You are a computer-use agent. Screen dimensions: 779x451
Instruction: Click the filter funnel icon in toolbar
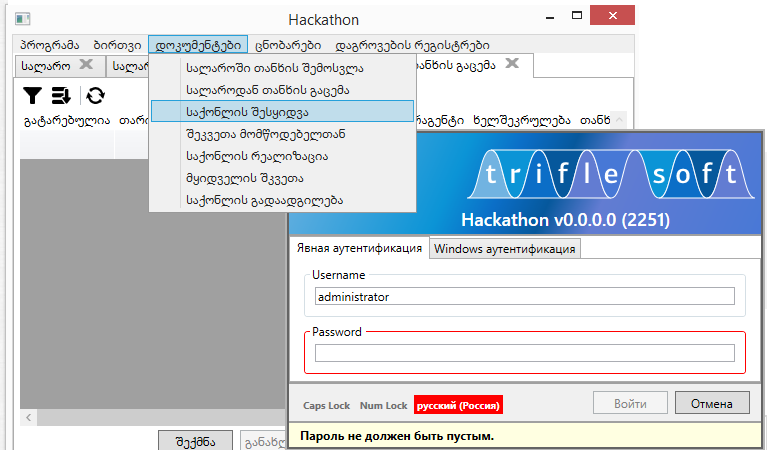point(32,95)
